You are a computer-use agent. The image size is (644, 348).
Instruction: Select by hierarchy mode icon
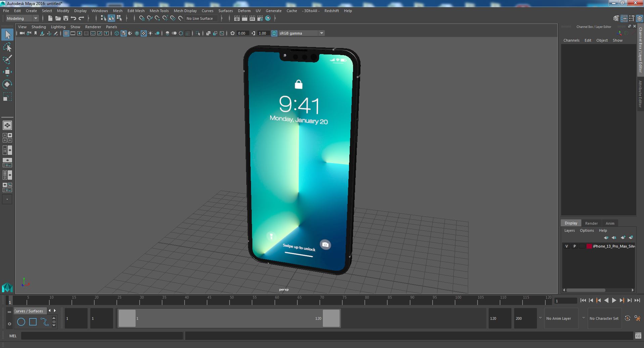click(103, 18)
